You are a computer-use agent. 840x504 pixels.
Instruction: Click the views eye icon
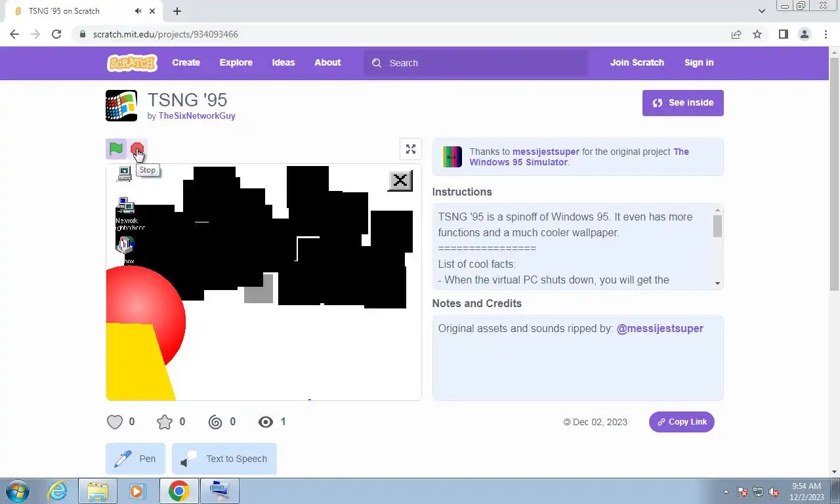[x=266, y=422]
